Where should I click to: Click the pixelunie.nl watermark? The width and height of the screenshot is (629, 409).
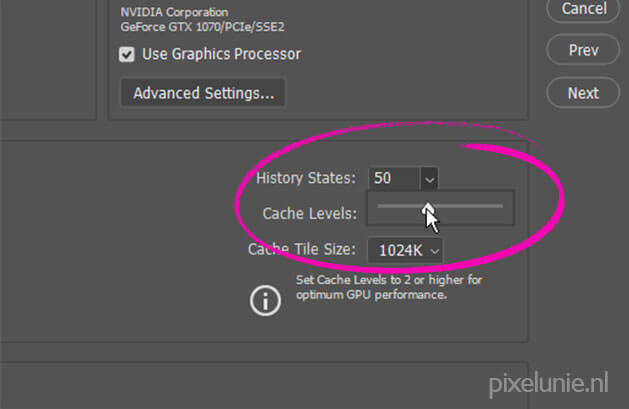point(548,384)
